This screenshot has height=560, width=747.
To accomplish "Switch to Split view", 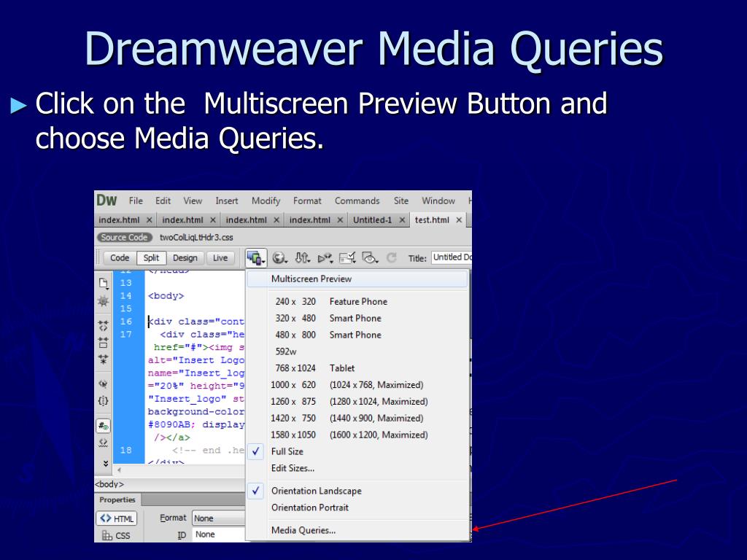I will [x=151, y=258].
